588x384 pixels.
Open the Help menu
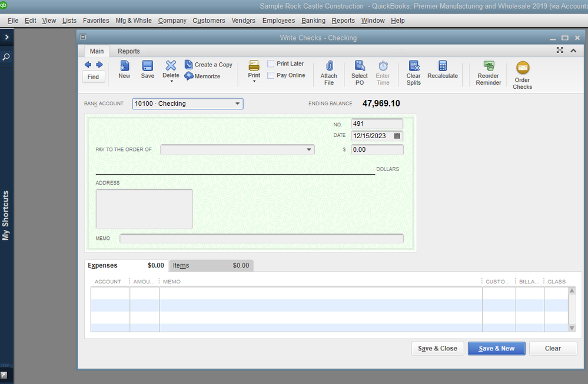(398, 21)
